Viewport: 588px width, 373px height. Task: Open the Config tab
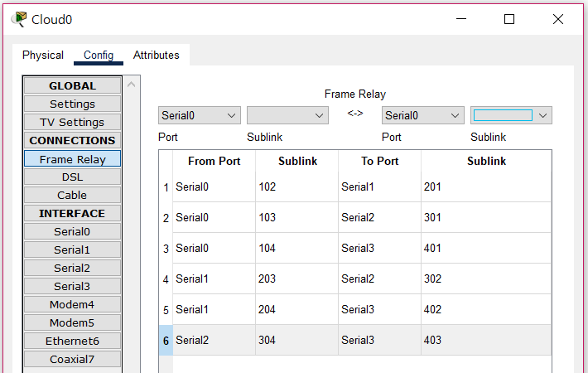99,56
